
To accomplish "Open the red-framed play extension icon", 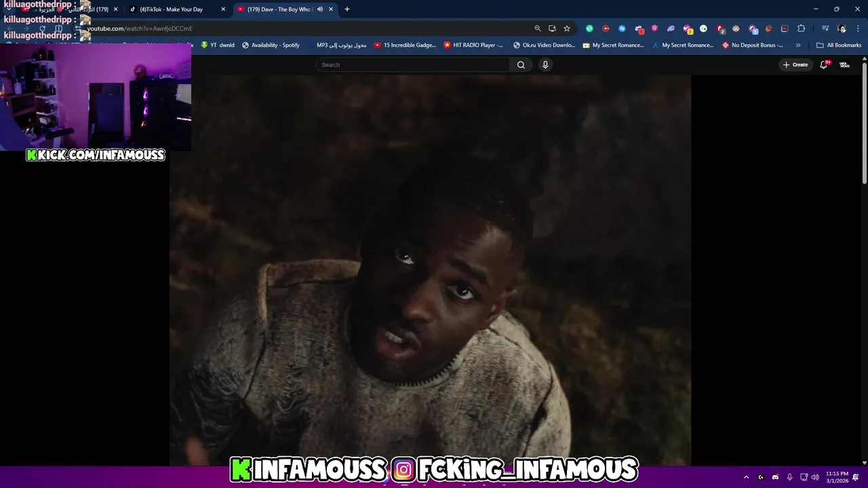I will click(785, 28).
